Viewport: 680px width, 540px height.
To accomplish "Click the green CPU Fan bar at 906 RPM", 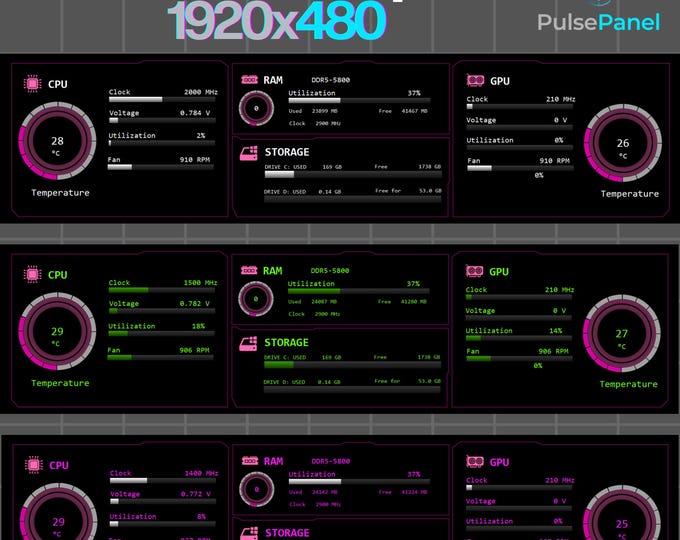I will coord(160,357).
